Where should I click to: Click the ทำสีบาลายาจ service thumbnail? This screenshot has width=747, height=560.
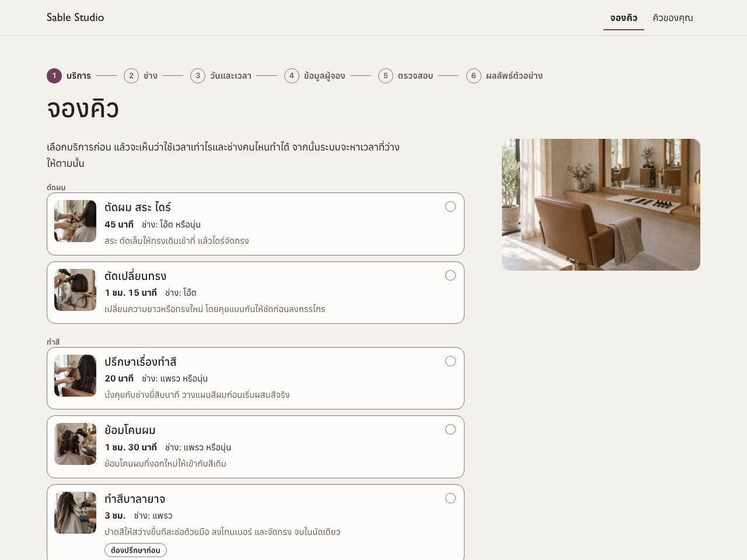coord(75,513)
